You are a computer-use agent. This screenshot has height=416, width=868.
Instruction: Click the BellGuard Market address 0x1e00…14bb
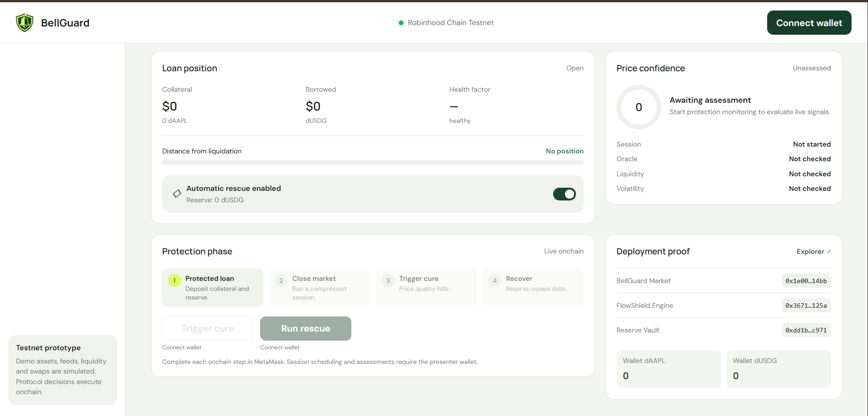806,281
